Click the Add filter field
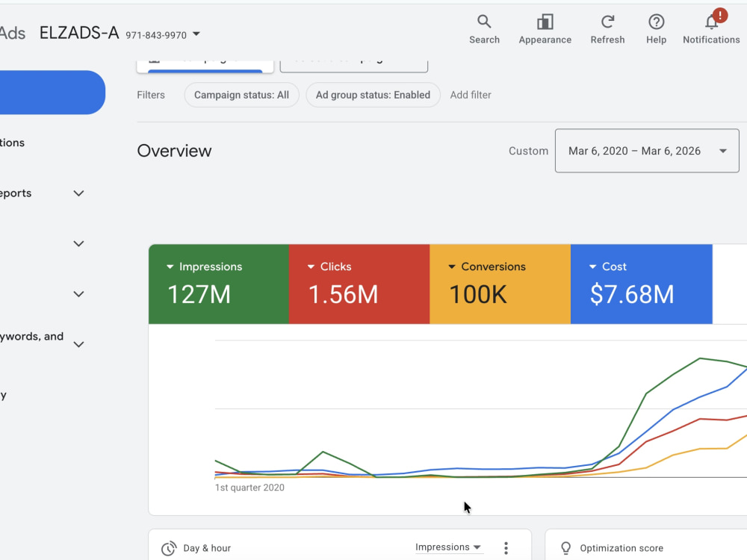Screen dimensions: 747x560 click(x=471, y=95)
